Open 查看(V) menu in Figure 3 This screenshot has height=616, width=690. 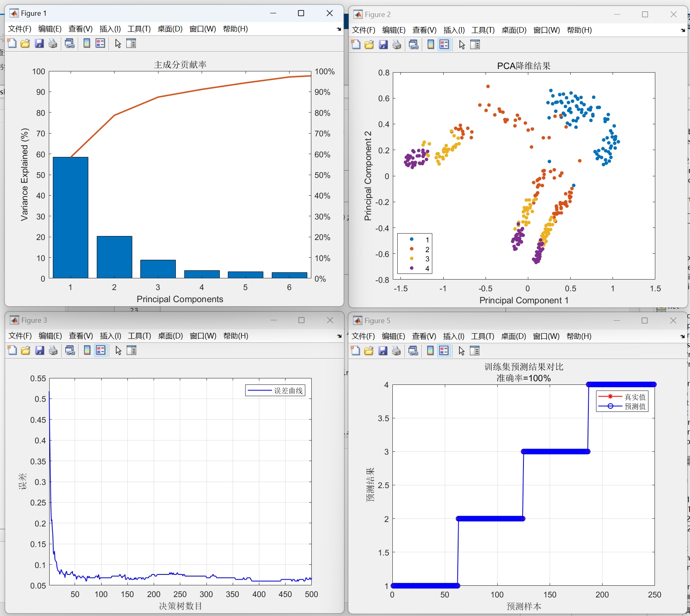81,336
